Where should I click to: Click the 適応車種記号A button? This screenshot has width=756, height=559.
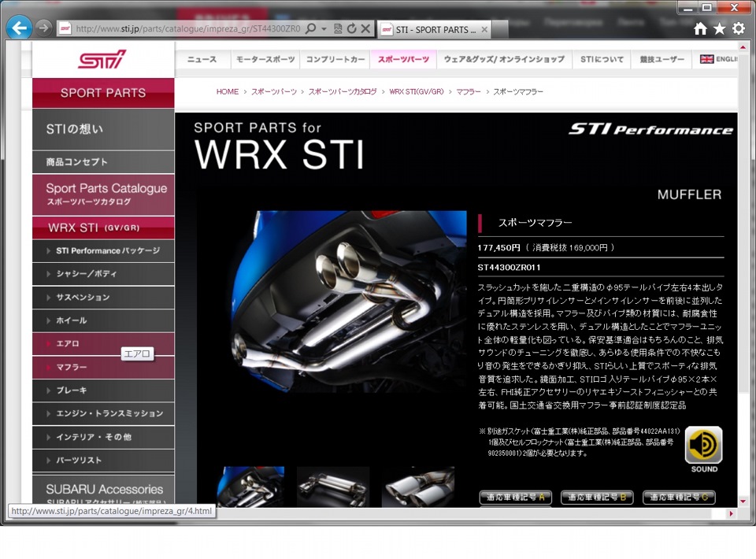[x=515, y=498]
